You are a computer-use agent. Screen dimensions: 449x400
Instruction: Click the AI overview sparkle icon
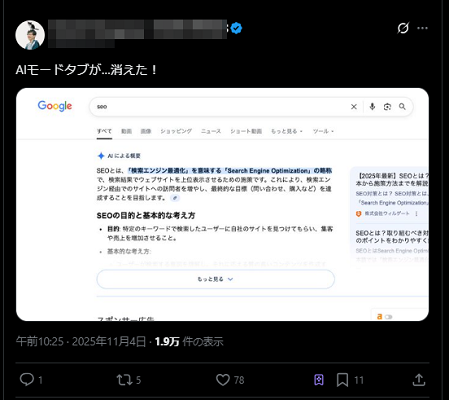(x=101, y=156)
